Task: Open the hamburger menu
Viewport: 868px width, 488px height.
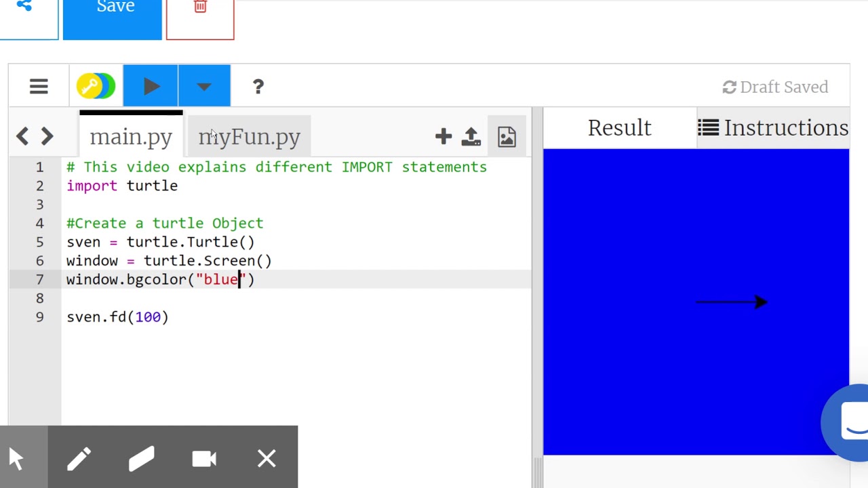Action: (x=39, y=87)
